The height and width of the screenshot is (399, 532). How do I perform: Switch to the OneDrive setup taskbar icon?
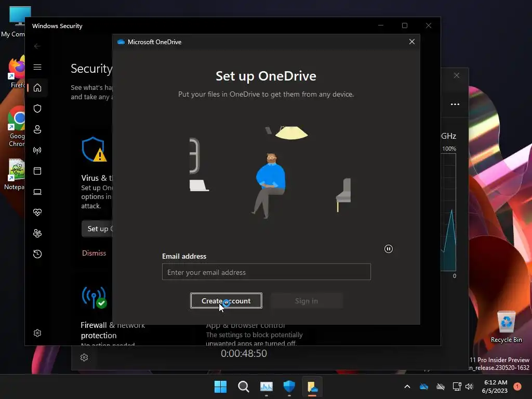(312, 387)
